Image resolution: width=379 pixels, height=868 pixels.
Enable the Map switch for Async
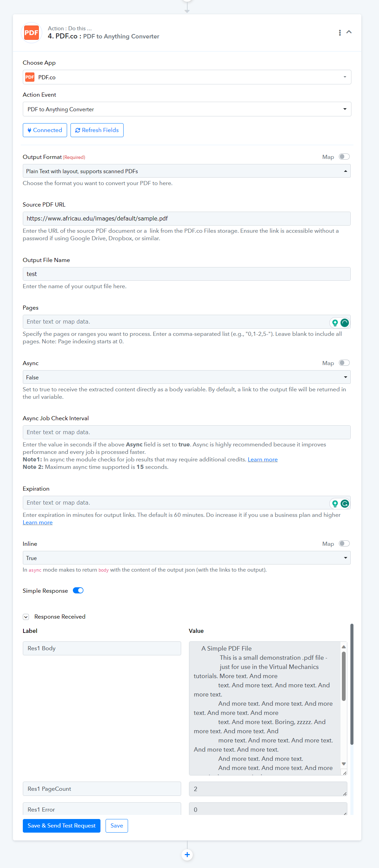[x=344, y=363]
